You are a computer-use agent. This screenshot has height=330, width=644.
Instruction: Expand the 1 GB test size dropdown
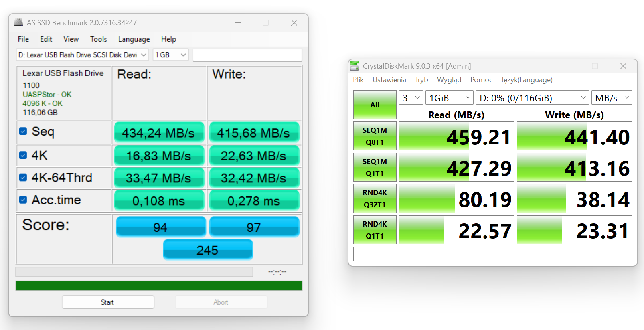(171, 55)
